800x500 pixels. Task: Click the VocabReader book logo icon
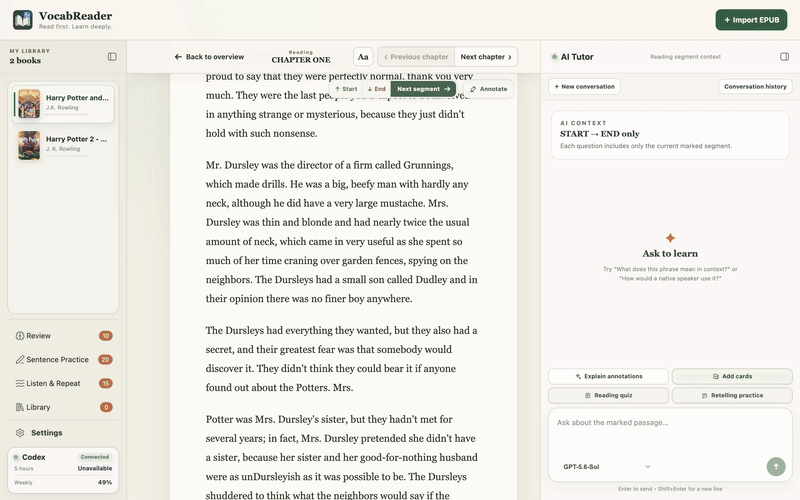22,20
